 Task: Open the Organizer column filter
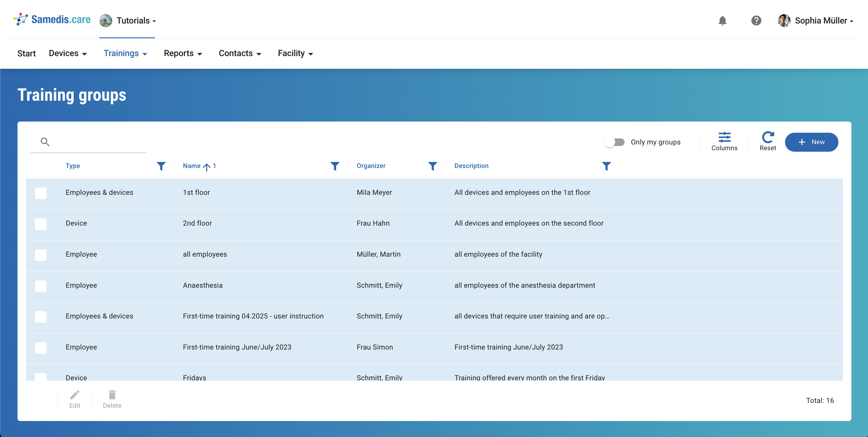coord(432,166)
